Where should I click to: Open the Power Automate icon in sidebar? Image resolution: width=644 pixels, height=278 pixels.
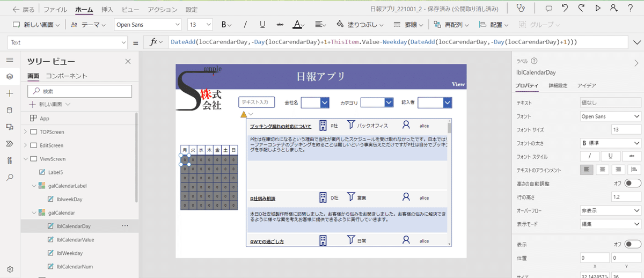point(10,143)
